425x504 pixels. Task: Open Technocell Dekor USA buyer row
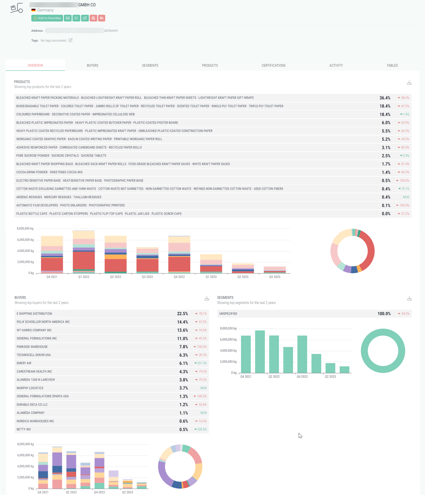[112, 355]
